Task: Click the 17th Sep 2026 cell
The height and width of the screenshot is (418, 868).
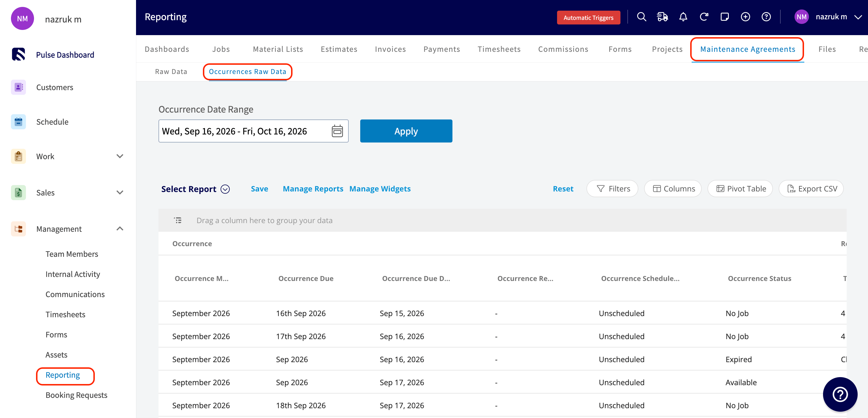Action: 301,336
